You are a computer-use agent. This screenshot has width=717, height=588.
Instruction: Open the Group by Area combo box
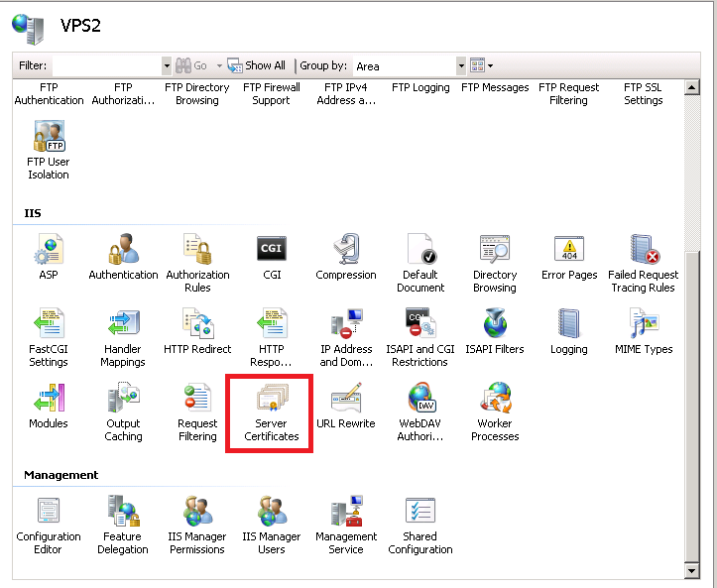click(x=410, y=66)
